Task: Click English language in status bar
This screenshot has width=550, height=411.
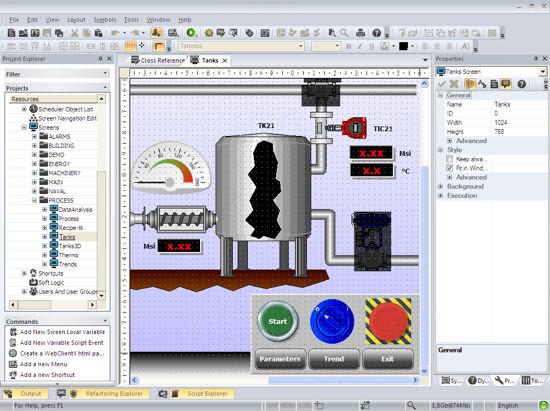Action: coord(508,405)
